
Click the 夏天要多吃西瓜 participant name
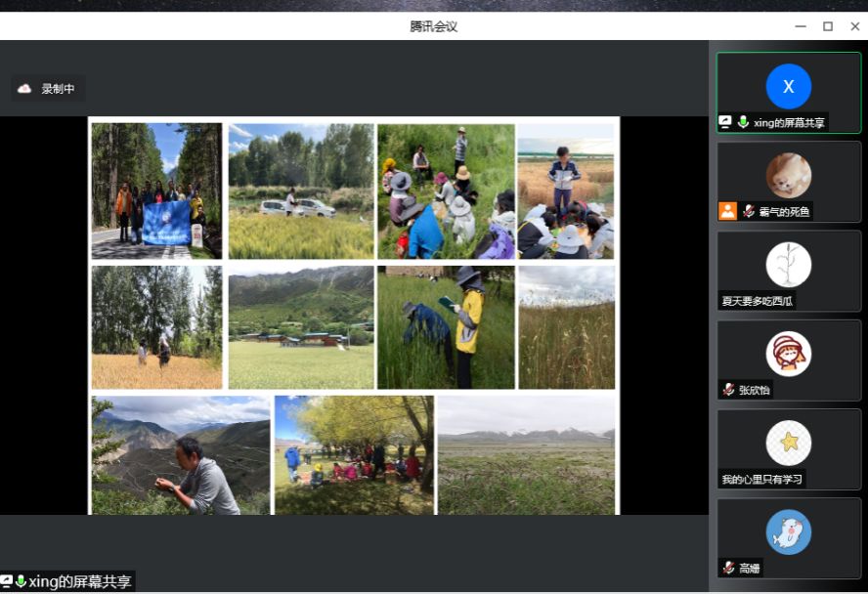757,301
